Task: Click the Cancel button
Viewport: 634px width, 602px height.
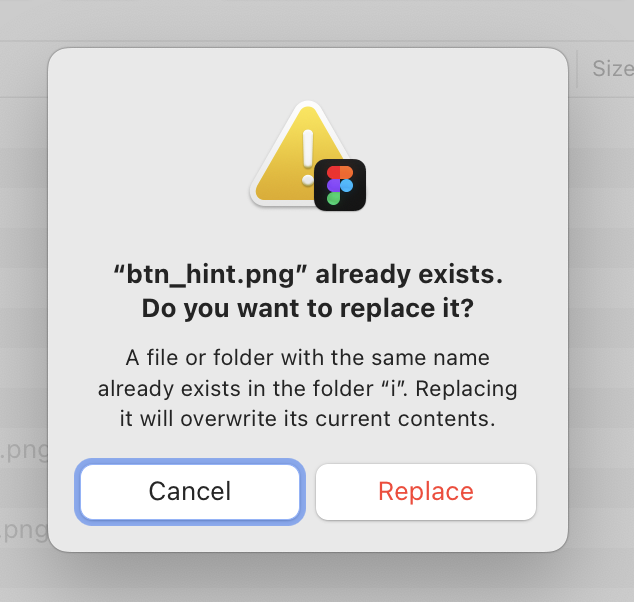Action: click(190, 491)
